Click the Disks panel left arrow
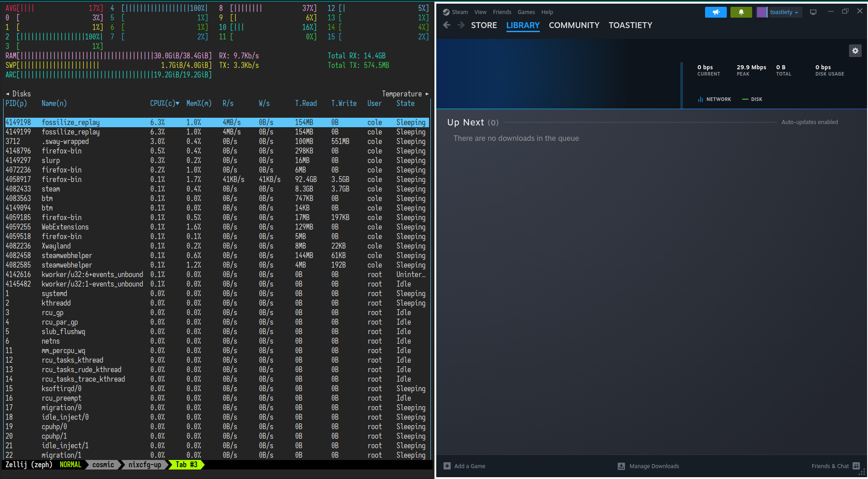The image size is (868, 479). [7, 94]
